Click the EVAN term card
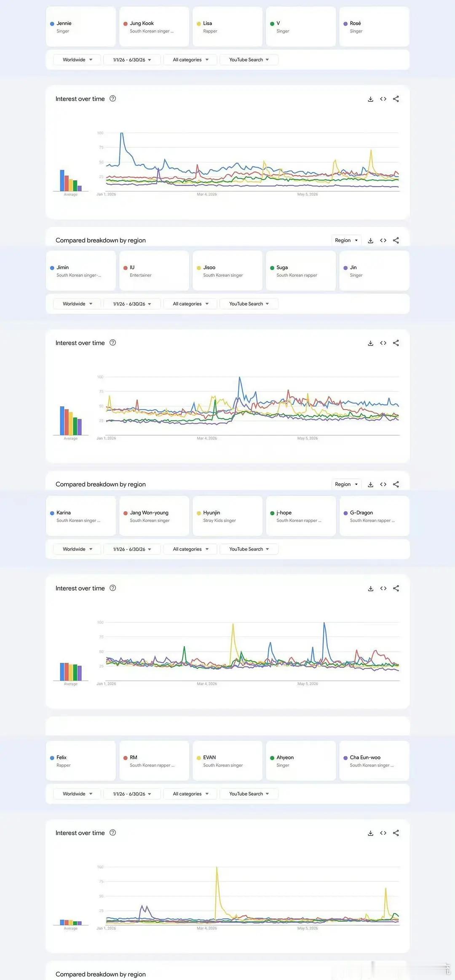Screen dimensions: 455x980 click(x=227, y=761)
